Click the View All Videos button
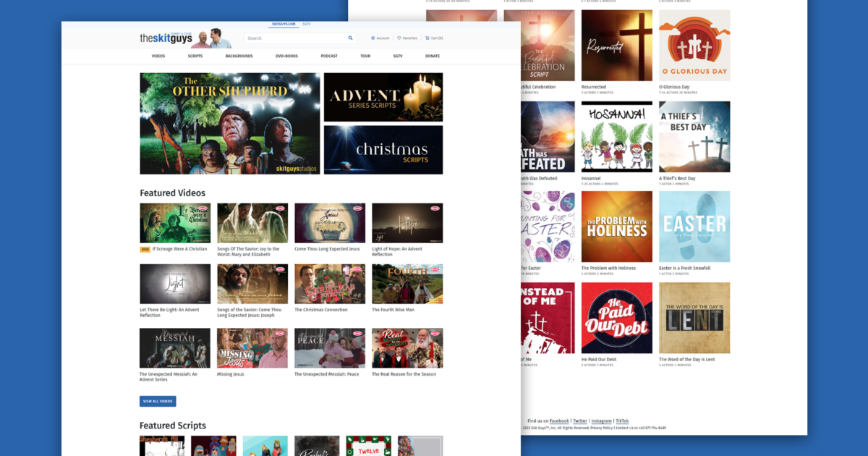868x456 pixels. click(158, 401)
